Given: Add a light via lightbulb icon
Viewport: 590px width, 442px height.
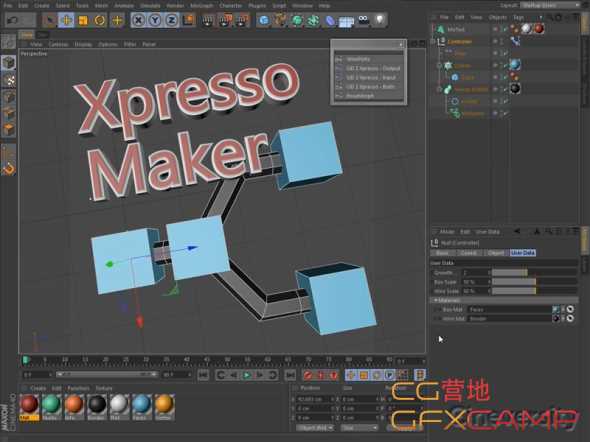Looking at the screenshot, I should pyautogui.click(x=380, y=20).
